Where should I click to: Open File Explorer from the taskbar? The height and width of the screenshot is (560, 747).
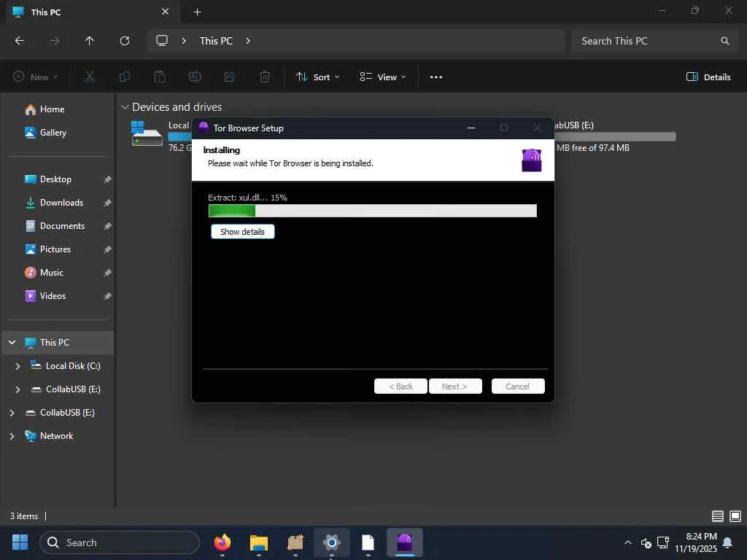(259, 542)
